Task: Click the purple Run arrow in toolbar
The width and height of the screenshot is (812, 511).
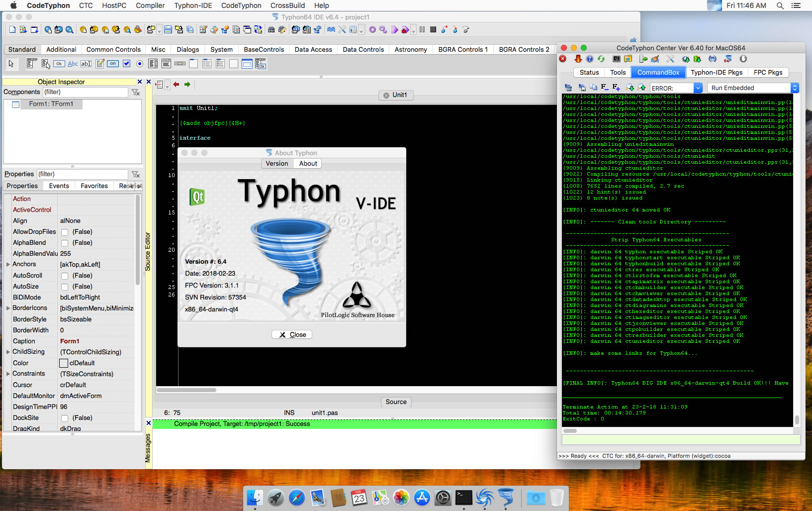Action: point(394,30)
